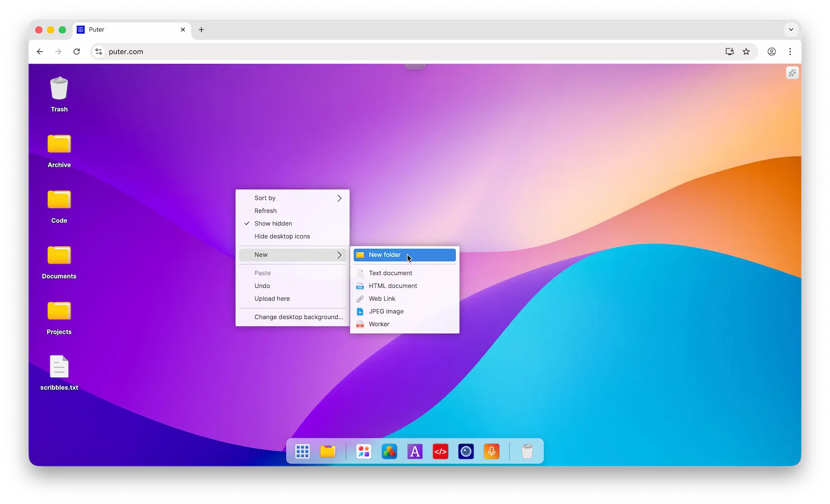Open the app launcher grid from the dock
This screenshot has height=504, width=830.
coord(302,451)
